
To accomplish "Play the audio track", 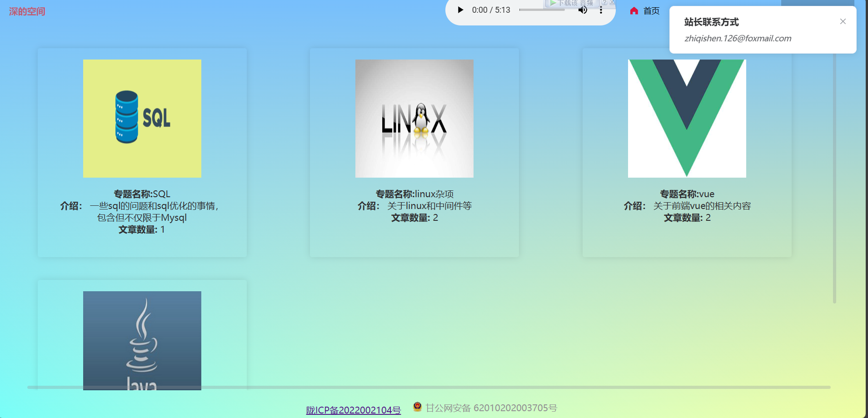I will click(460, 10).
